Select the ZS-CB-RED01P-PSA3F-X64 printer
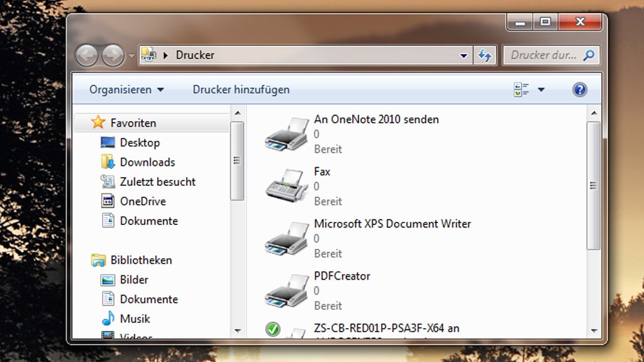 387,328
